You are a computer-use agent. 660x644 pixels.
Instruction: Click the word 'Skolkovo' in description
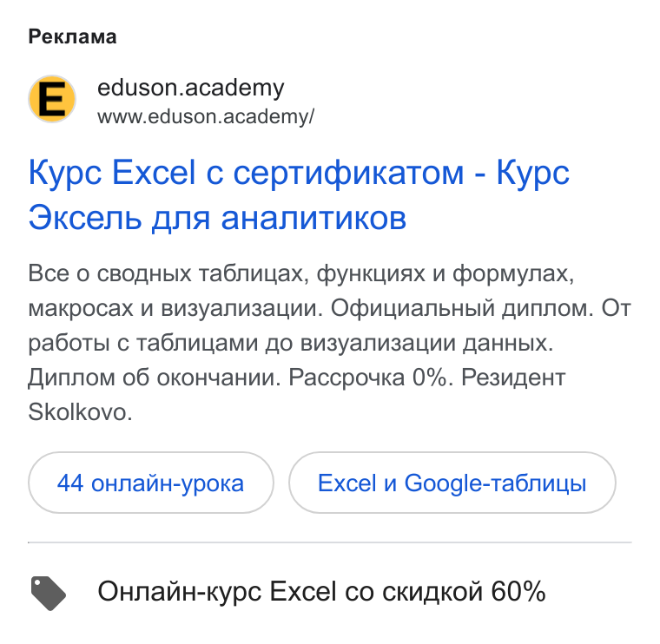pos(80,411)
